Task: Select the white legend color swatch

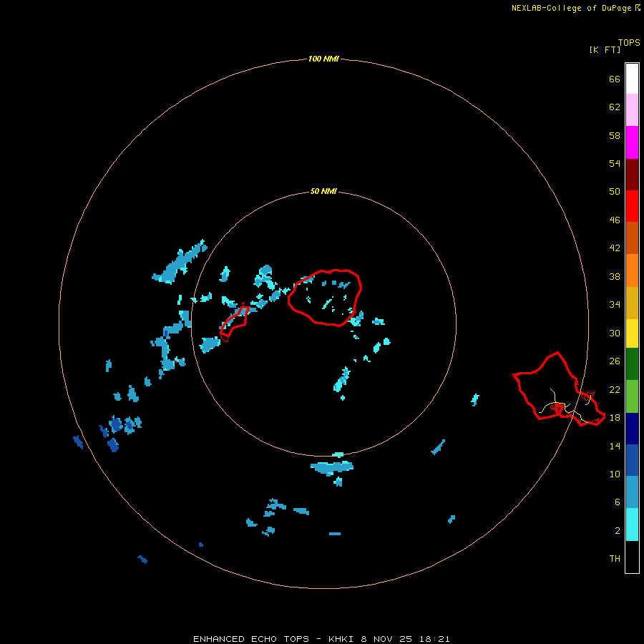Action: coord(632,79)
